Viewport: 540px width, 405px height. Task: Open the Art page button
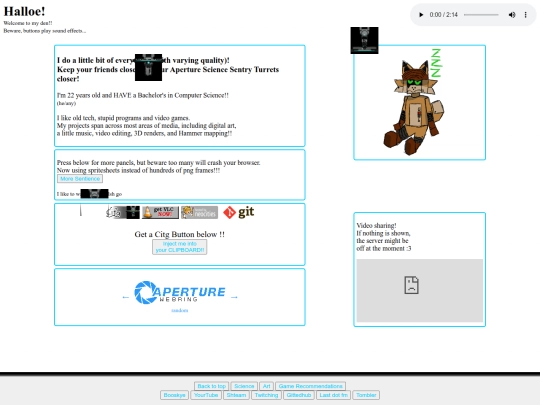click(267, 386)
